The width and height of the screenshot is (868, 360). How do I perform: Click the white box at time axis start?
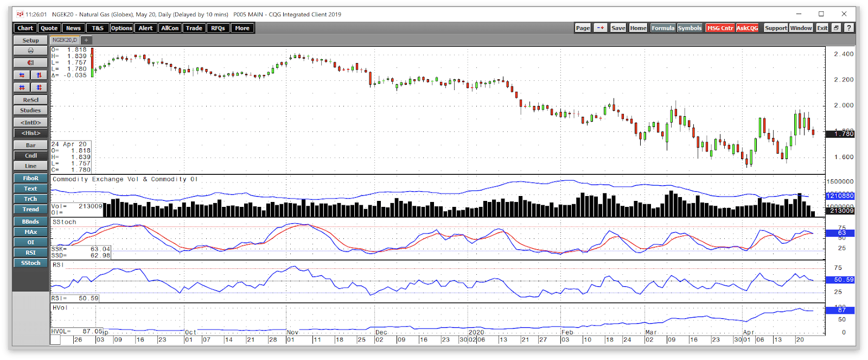(x=55, y=339)
